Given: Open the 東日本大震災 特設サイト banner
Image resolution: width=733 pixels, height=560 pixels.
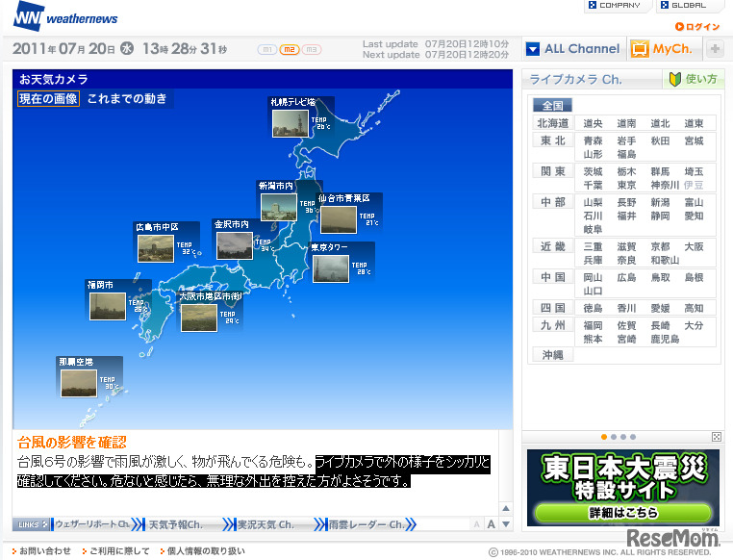Looking at the screenshot, I should (x=623, y=488).
